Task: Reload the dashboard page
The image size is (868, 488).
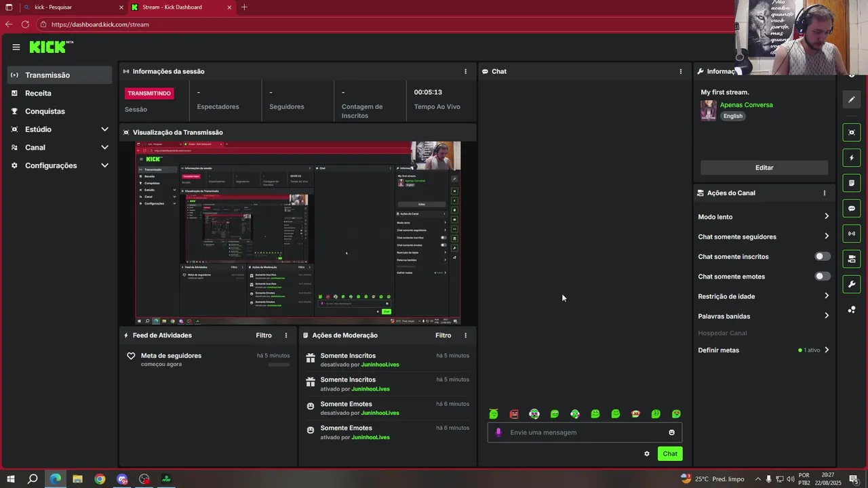Action: (25, 24)
